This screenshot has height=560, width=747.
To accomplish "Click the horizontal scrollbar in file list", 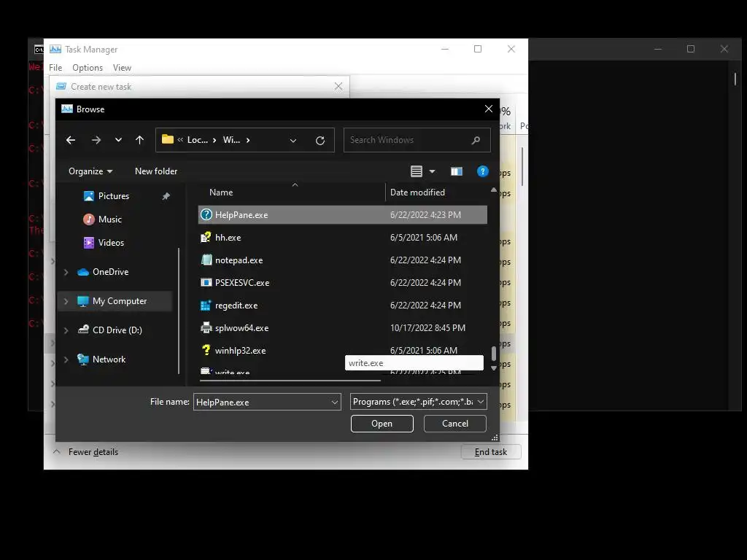I will coord(290,380).
